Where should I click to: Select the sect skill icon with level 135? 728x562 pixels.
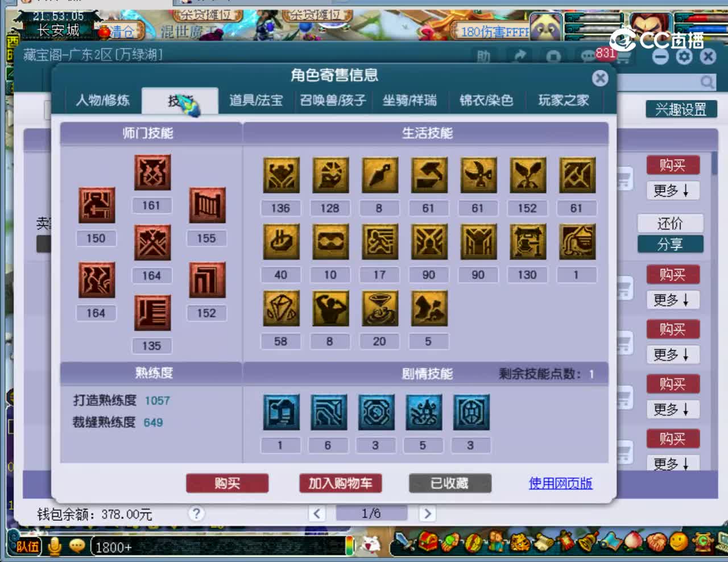pos(152,313)
